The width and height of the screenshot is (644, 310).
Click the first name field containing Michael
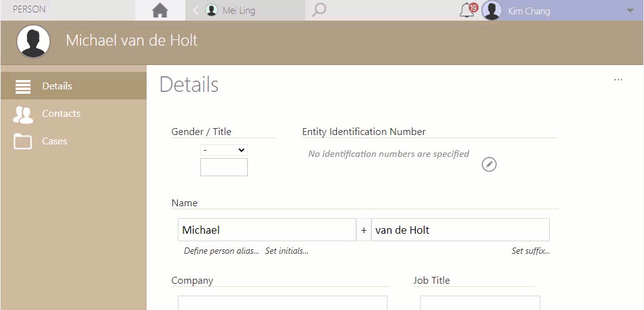pyautogui.click(x=267, y=230)
